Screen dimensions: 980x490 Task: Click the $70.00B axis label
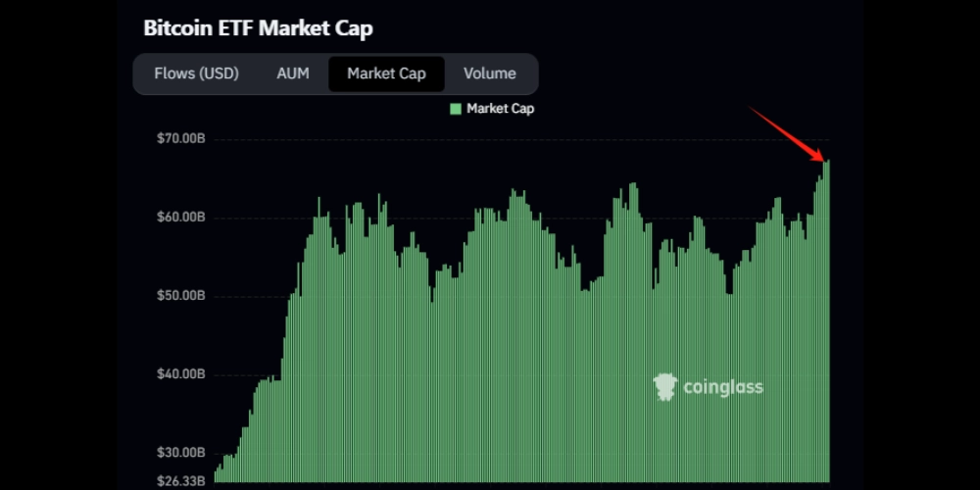pos(180,138)
